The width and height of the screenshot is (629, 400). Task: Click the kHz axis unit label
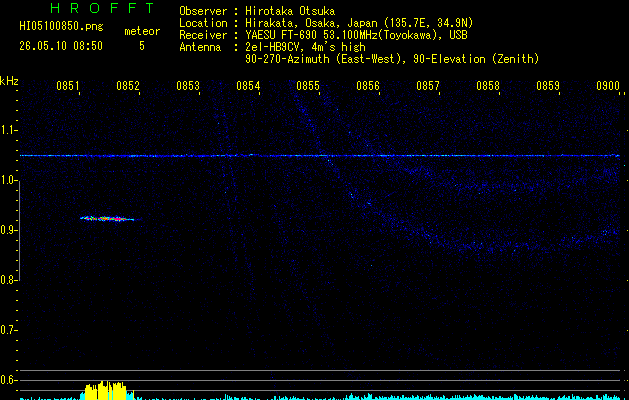[9, 81]
